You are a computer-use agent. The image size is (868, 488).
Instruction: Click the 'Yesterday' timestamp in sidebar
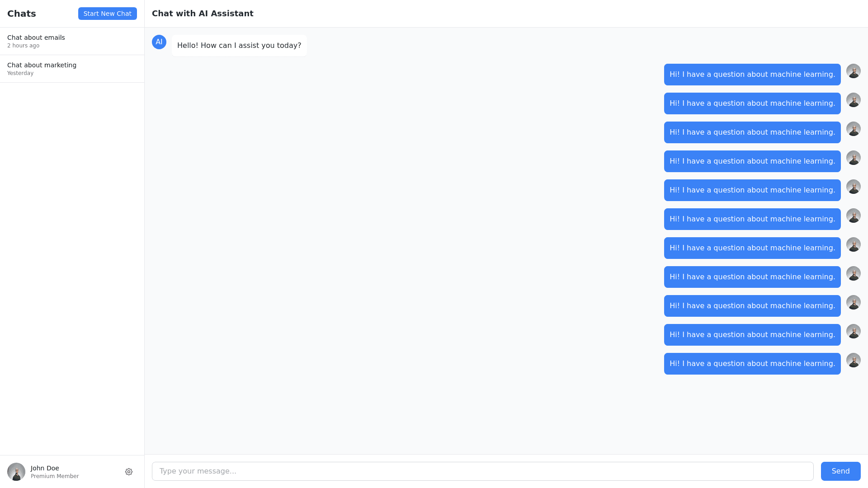pyautogui.click(x=20, y=73)
